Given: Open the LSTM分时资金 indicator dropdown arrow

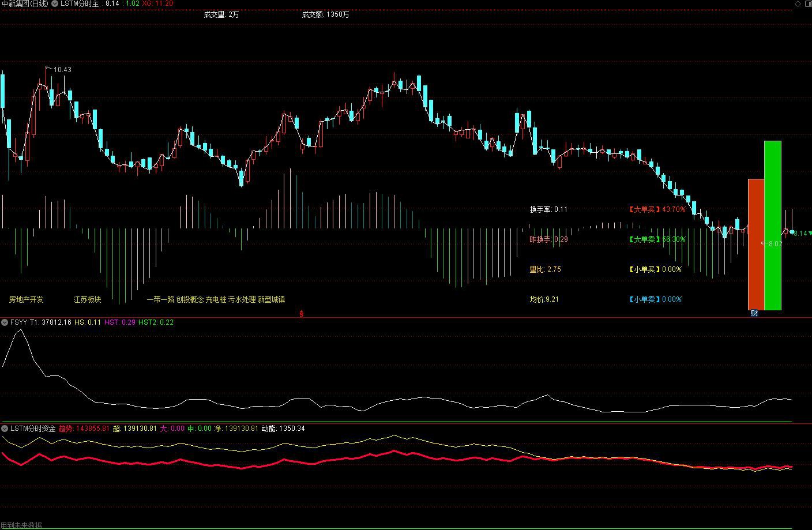Looking at the screenshot, I should 5,428.
